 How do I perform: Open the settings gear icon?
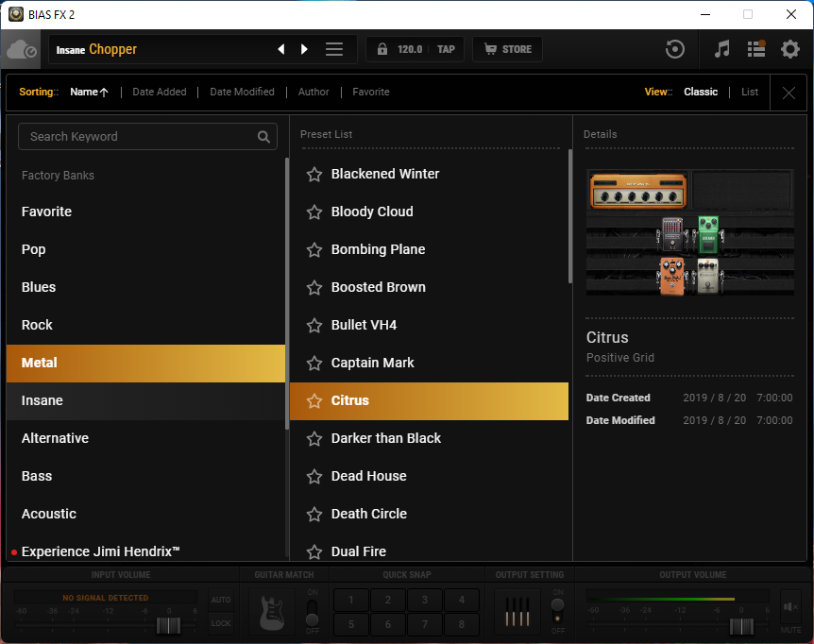(790, 49)
